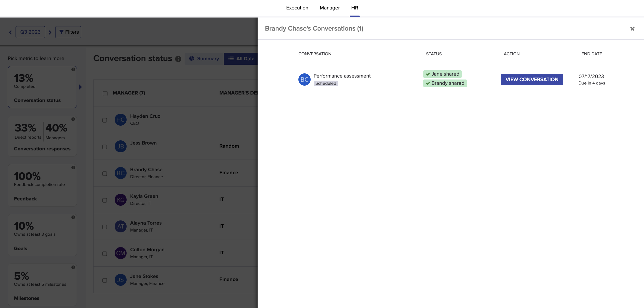Image resolution: width=644 pixels, height=308 pixels.
Task: Click Alayna Torres AT avatar
Action: (x=120, y=227)
